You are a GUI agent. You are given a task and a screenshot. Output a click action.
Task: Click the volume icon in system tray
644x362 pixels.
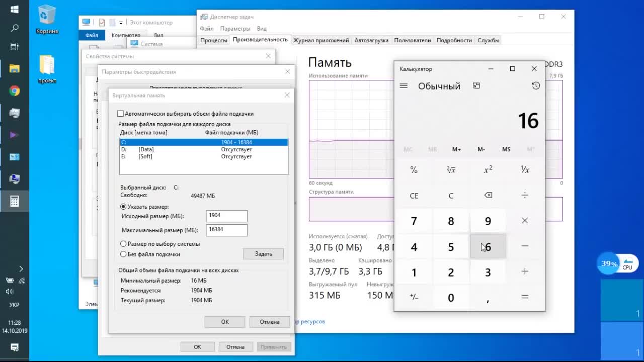coord(9,291)
